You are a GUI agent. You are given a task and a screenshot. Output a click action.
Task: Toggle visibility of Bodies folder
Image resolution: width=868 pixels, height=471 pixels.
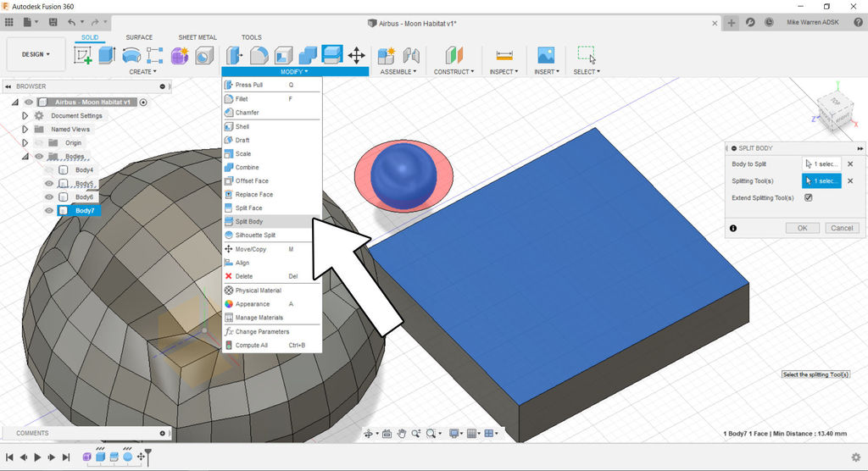click(39, 157)
